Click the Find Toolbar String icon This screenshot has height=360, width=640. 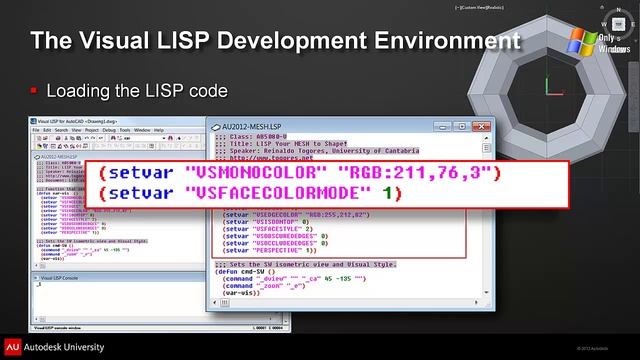pyautogui.click(x=171, y=138)
